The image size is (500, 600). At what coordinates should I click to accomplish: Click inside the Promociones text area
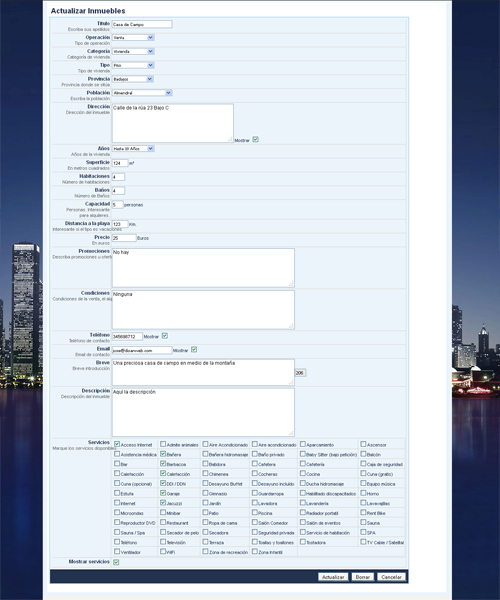(x=203, y=267)
